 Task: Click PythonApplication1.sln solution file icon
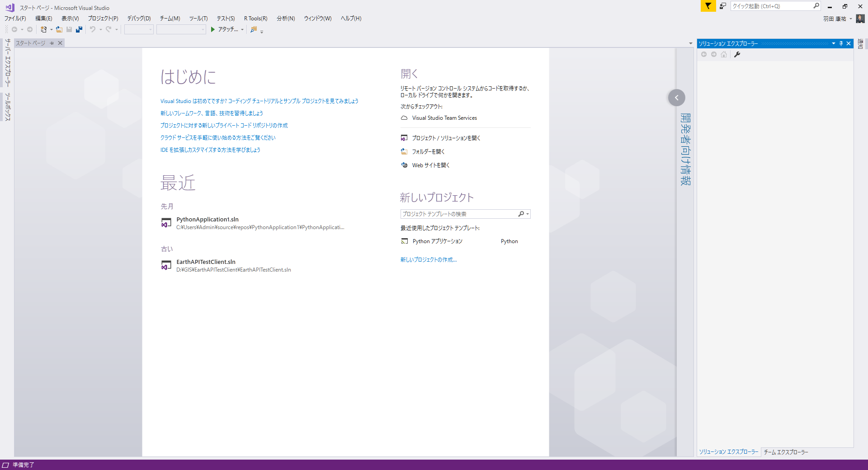pos(166,223)
